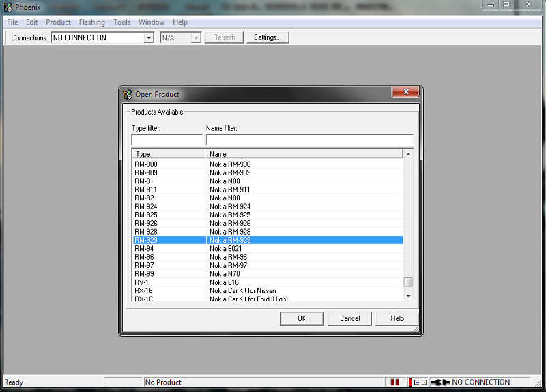Minimize the Phoenix window
This screenshot has width=546, height=392.
coord(491,5)
